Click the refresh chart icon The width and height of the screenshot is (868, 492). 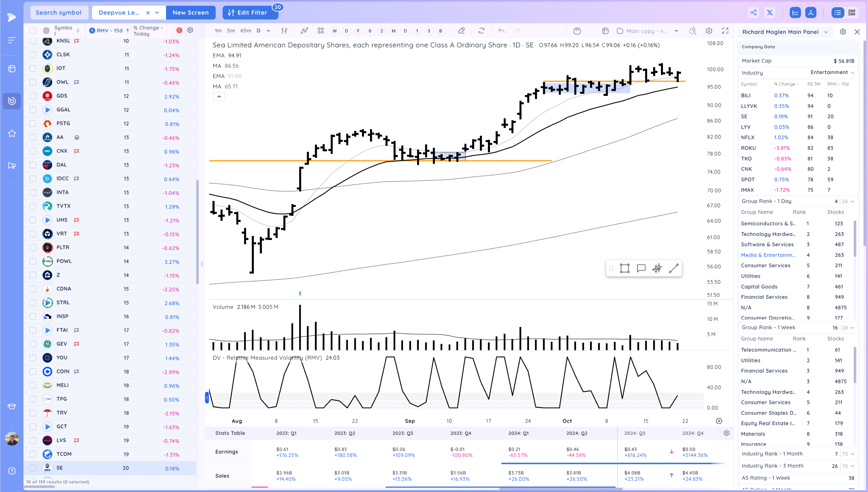482,31
